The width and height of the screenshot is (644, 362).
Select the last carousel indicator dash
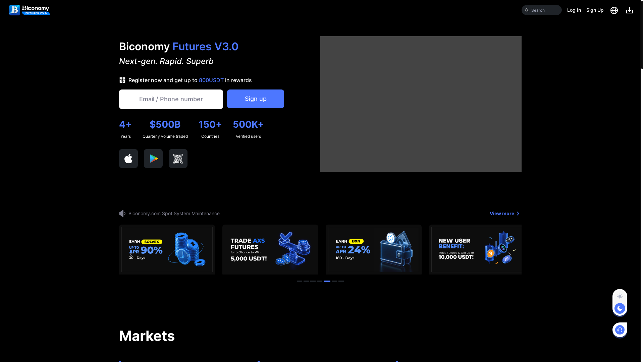pos(341,281)
